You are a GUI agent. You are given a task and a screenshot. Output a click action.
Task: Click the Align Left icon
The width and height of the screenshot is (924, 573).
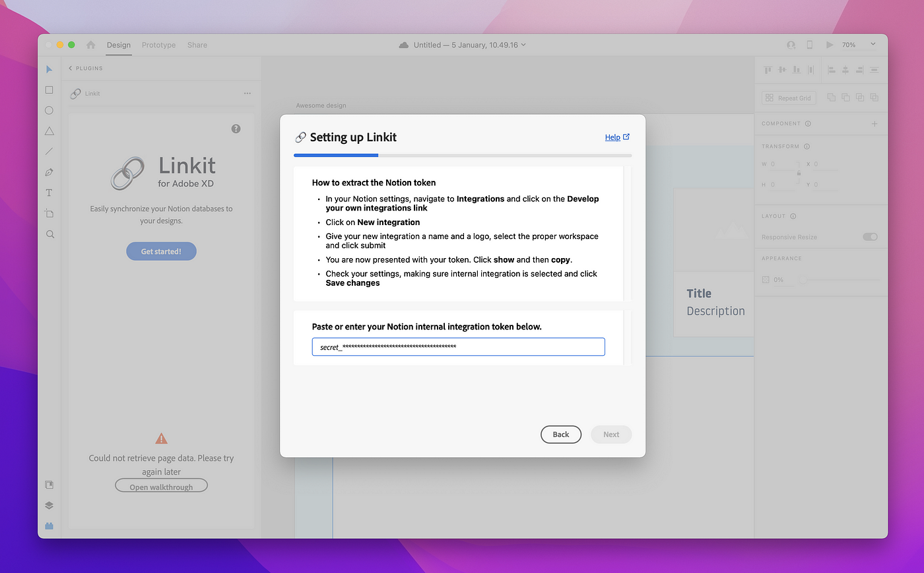point(832,69)
